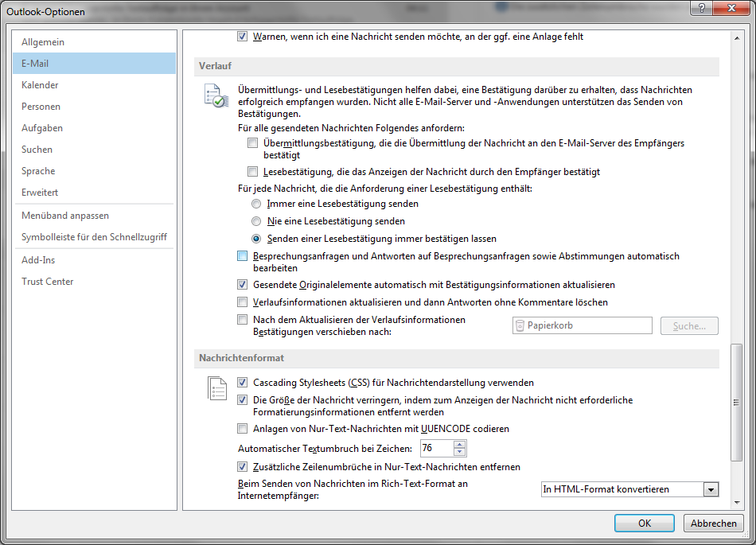
Task: Open the Erweitert category
Action: (95, 193)
